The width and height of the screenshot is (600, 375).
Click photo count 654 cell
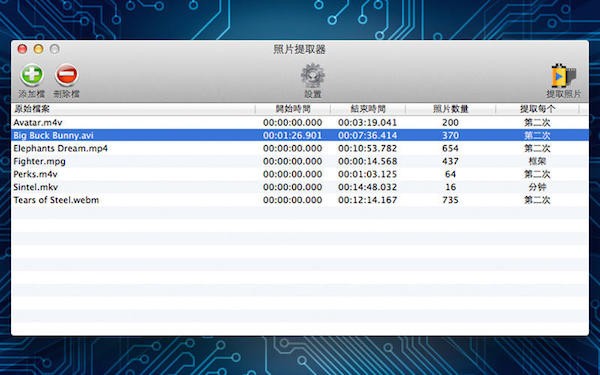tap(450, 148)
